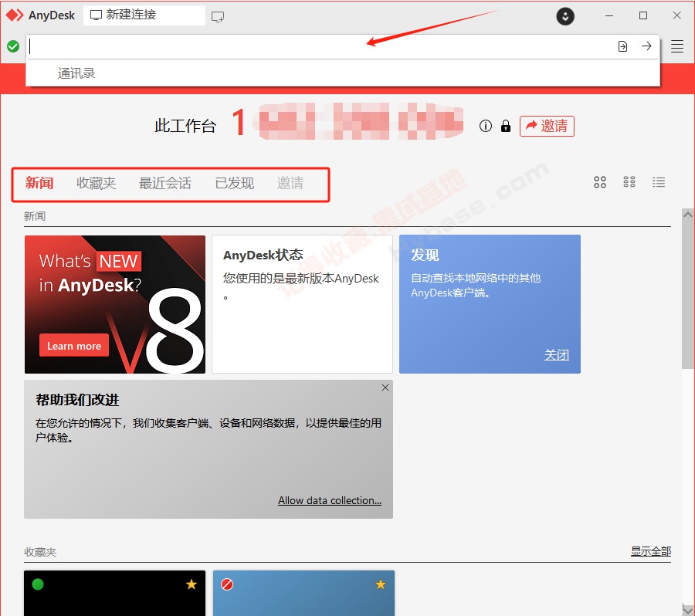Open a new session tab icon
This screenshot has width=695, height=616.
218,17
